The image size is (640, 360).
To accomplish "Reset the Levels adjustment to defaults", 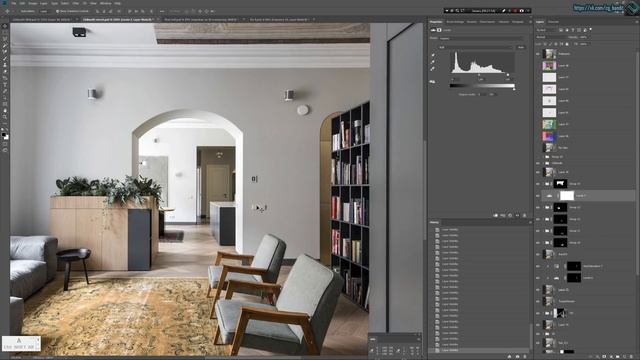I will pos(510,215).
